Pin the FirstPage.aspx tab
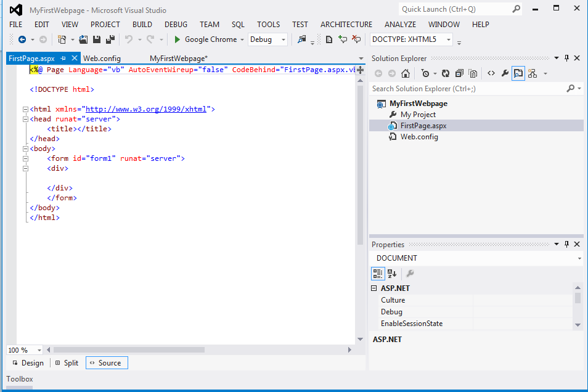Viewport: 588px width, 392px height. coord(63,59)
